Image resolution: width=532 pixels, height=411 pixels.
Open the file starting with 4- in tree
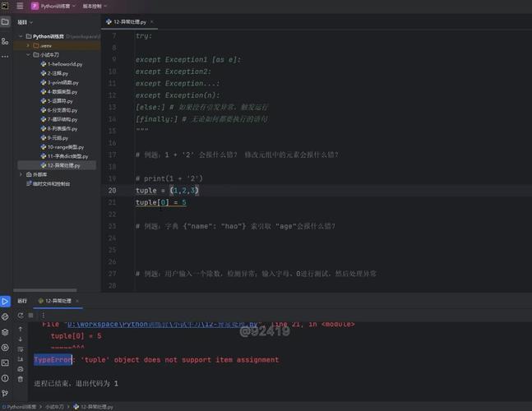coord(59,91)
